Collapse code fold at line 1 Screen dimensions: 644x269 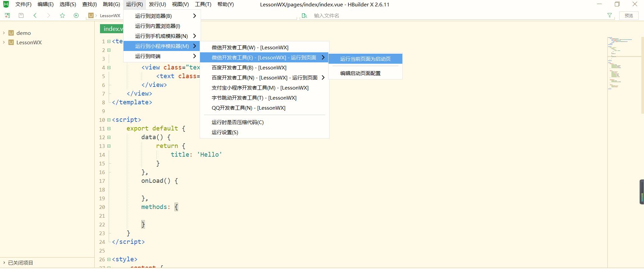109,41
